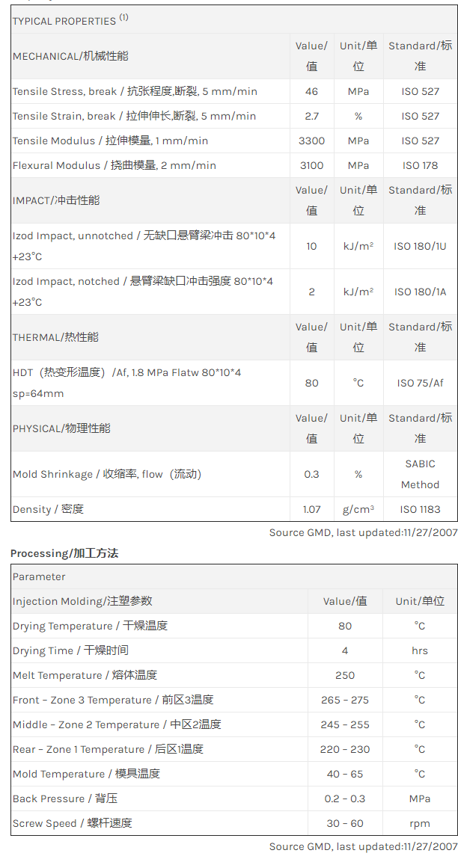
Task: Select the Mold Shrinkage row label
Action: tap(107, 475)
